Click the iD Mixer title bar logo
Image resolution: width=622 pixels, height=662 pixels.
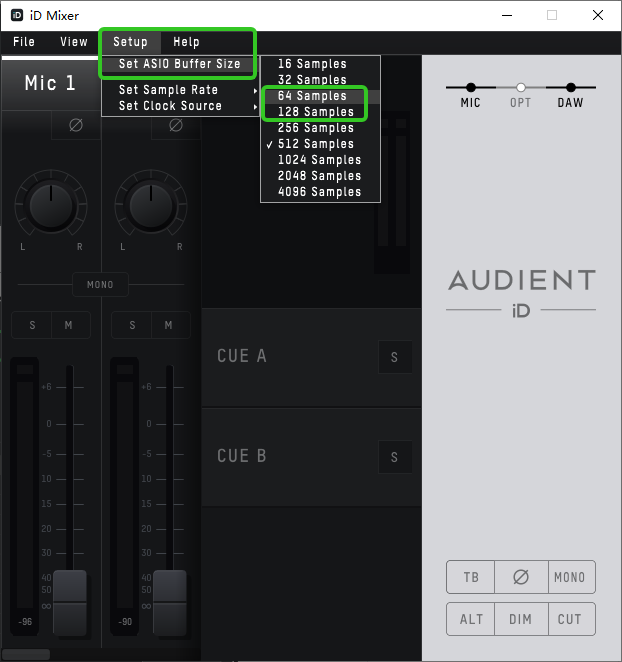point(17,15)
